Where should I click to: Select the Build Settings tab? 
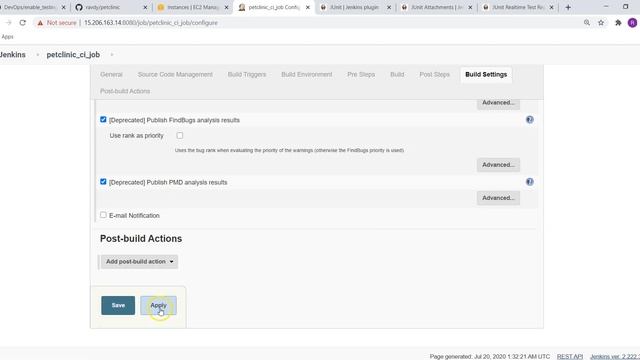(486, 74)
